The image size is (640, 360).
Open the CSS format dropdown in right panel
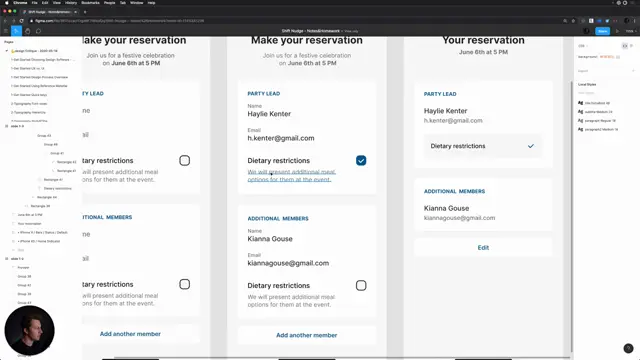(583, 46)
